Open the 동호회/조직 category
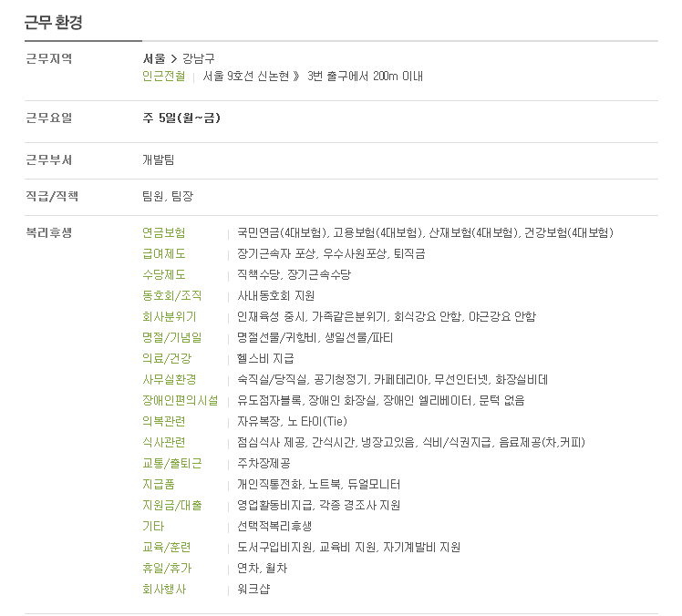This screenshot has height=616, width=682. 172,295
